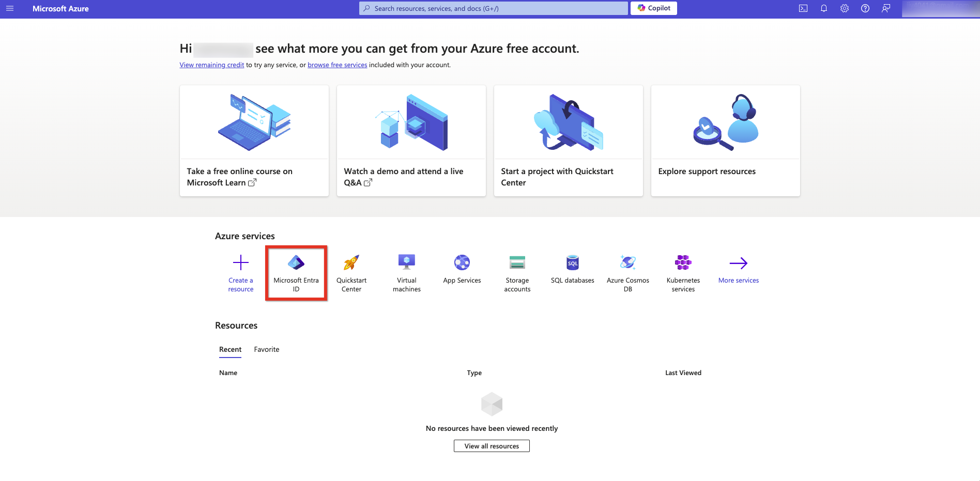
Task: Open Microsoft Entra ID service
Action: (296, 273)
